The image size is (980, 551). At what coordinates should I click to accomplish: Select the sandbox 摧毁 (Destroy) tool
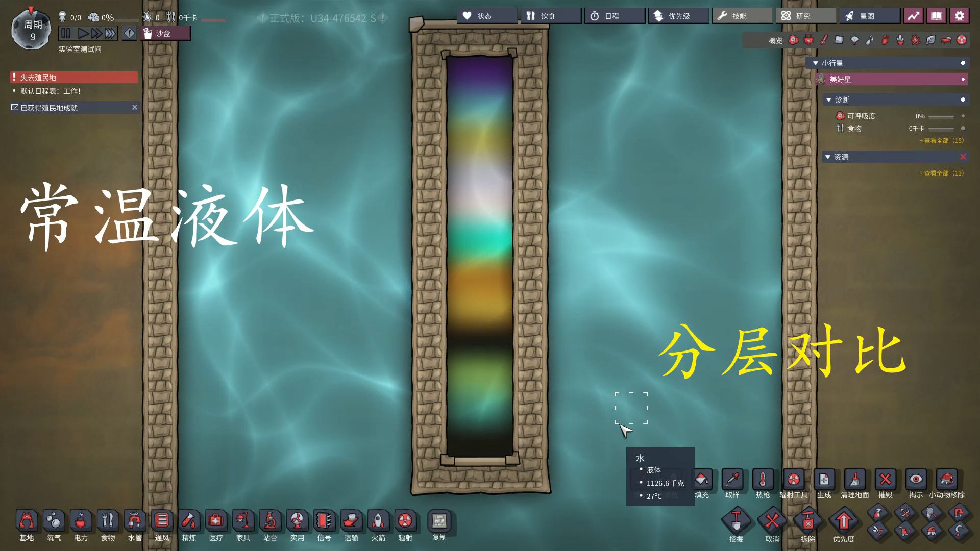pyautogui.click(x=886, y=480)
